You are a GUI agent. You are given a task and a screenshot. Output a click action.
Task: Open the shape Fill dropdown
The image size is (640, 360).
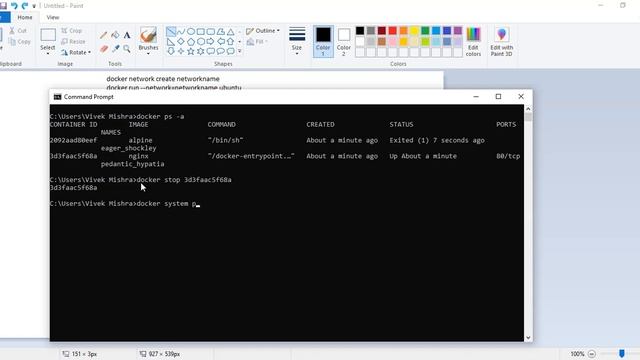pyautogui.click(x=257, y=42)
